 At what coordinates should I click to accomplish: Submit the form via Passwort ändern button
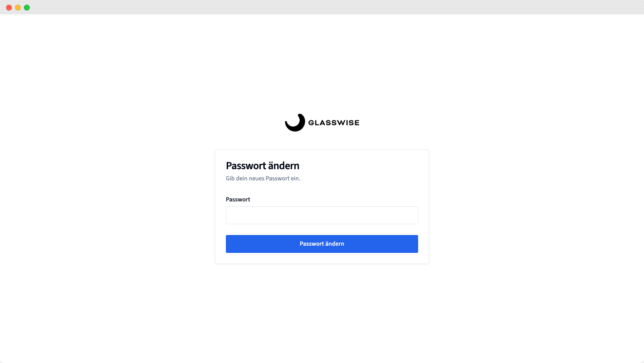coord(322,244)
